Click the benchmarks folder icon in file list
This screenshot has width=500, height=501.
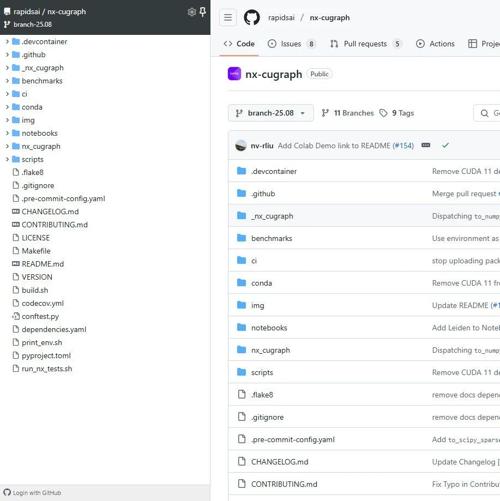tap(241, 238)
